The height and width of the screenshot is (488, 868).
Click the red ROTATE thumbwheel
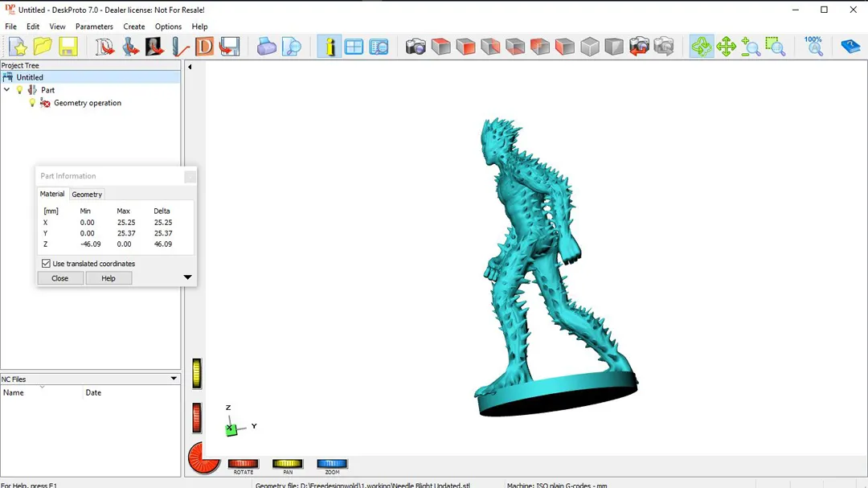pyautogui.click(x=244, y=464)
